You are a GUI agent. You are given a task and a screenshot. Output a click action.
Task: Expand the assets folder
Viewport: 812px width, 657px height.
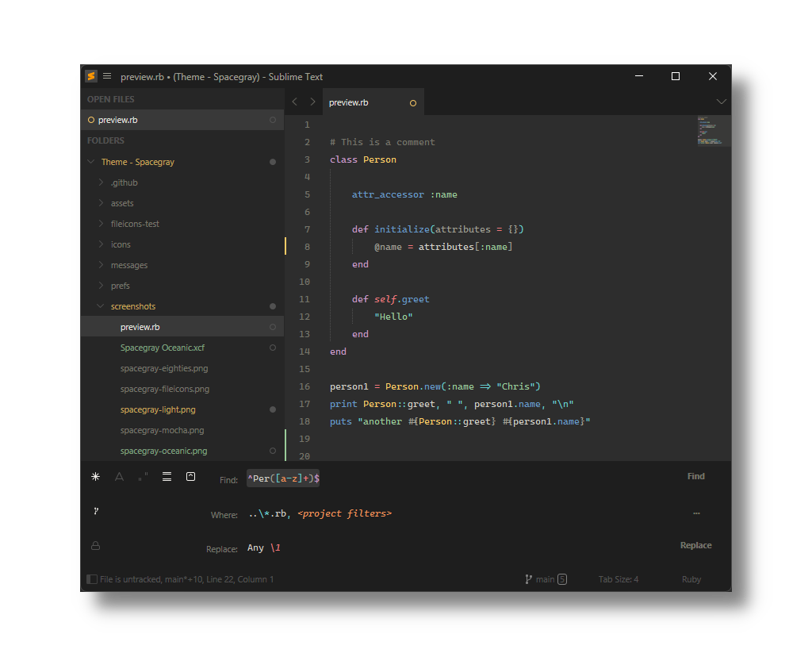coord(101,203)
